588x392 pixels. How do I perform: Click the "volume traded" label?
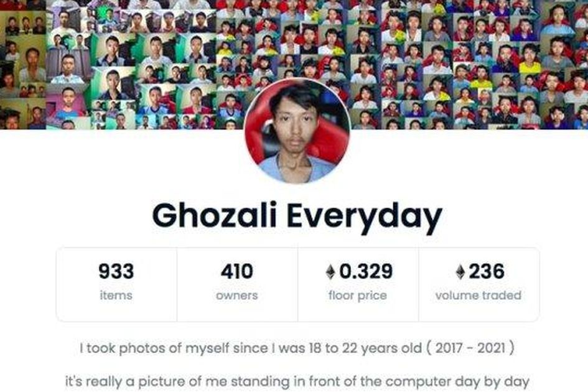pyautogui.click(x=478, y=296)
